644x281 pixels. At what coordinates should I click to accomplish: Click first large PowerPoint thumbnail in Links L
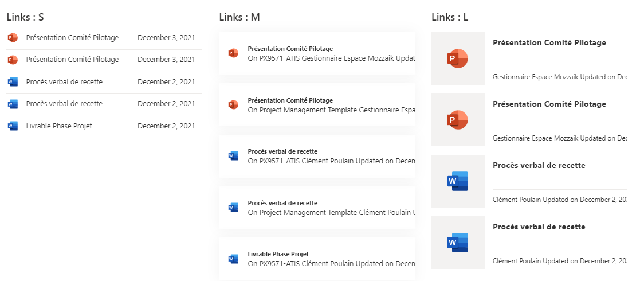[458, 58]
